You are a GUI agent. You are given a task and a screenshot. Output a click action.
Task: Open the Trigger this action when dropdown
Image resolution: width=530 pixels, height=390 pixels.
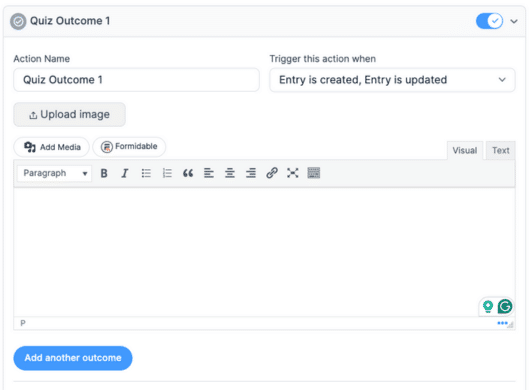click(x=392, y=80)
